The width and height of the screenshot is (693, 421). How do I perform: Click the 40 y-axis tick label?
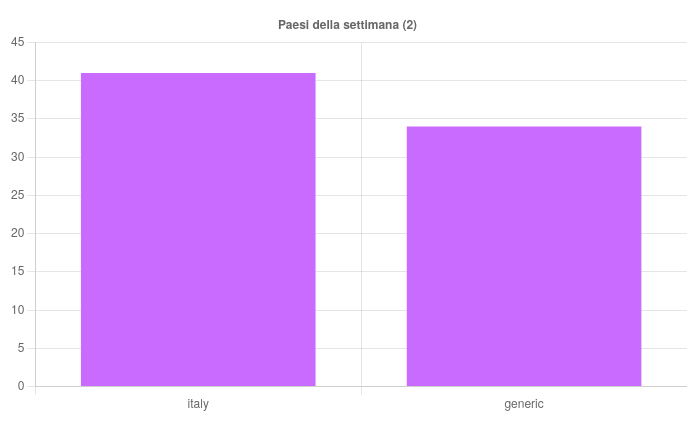click(18, 80)
